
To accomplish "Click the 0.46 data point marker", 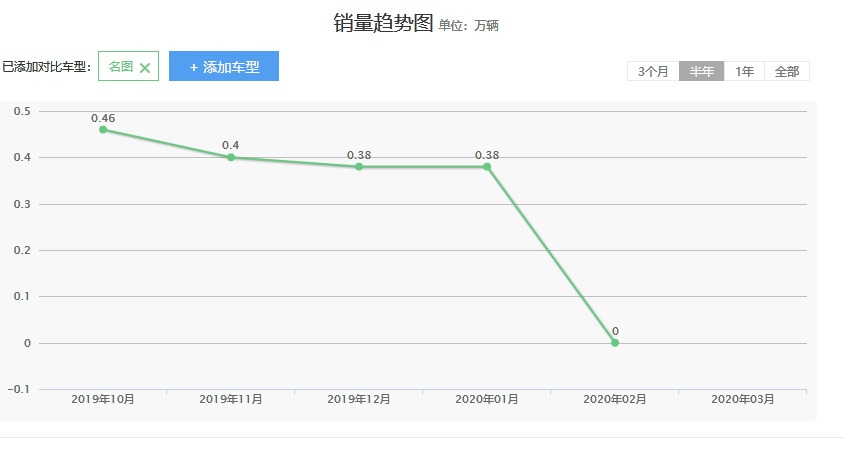I will pyautogui.click(x=103, y=129).
